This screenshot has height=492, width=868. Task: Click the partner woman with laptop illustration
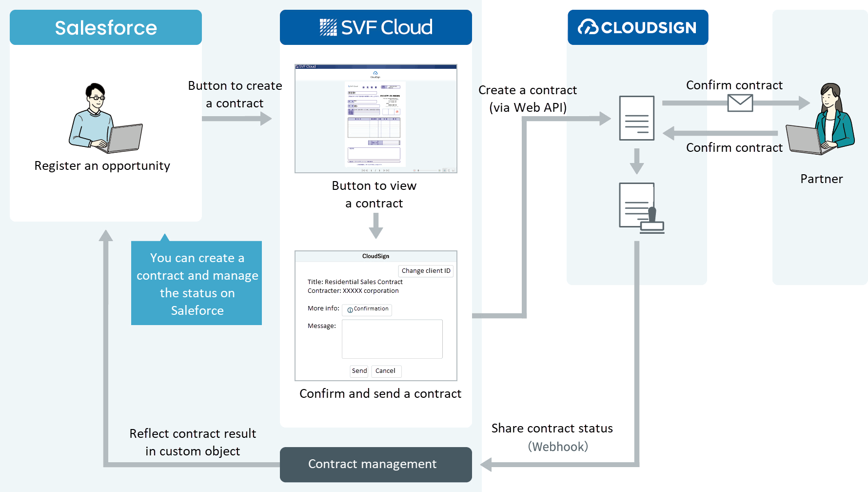820,119
